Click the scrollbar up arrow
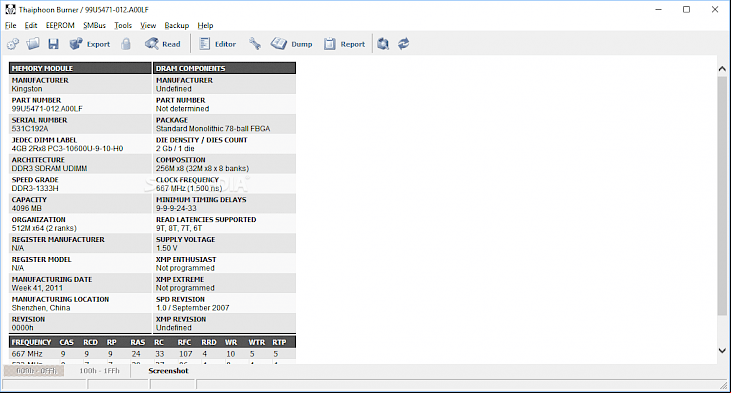Viewport: 731px width, 393px height. point(722,69)
